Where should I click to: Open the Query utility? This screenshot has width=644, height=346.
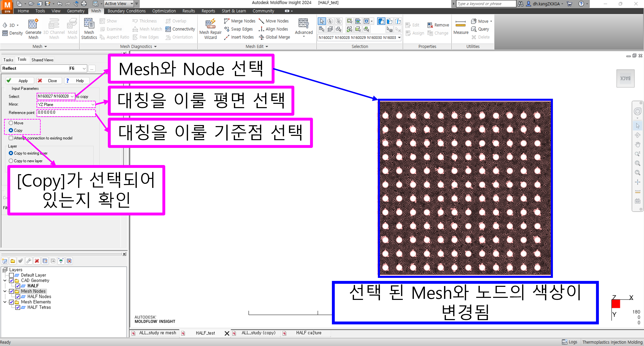point(480,29)
